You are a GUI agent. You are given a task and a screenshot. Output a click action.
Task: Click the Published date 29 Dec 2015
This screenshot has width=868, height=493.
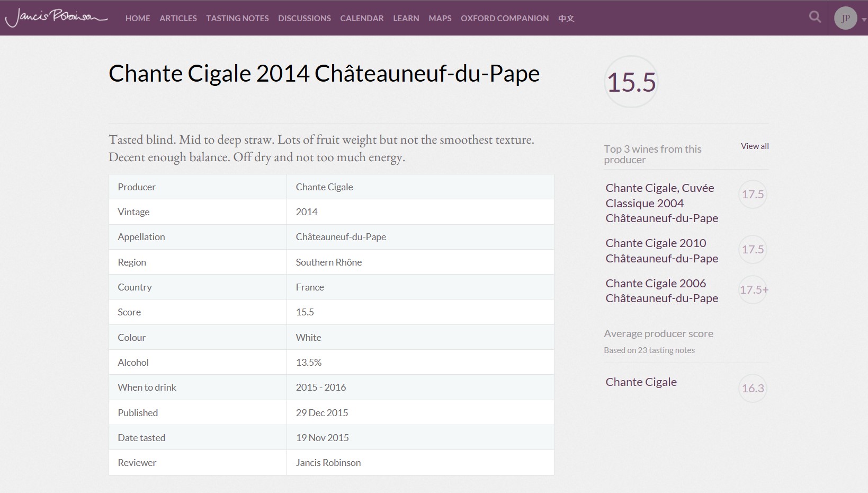[x=322, y=412]
